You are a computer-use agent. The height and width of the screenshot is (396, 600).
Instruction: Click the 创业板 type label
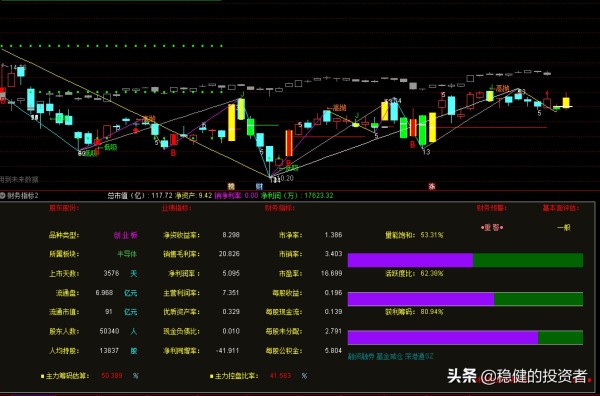(125, 235)
